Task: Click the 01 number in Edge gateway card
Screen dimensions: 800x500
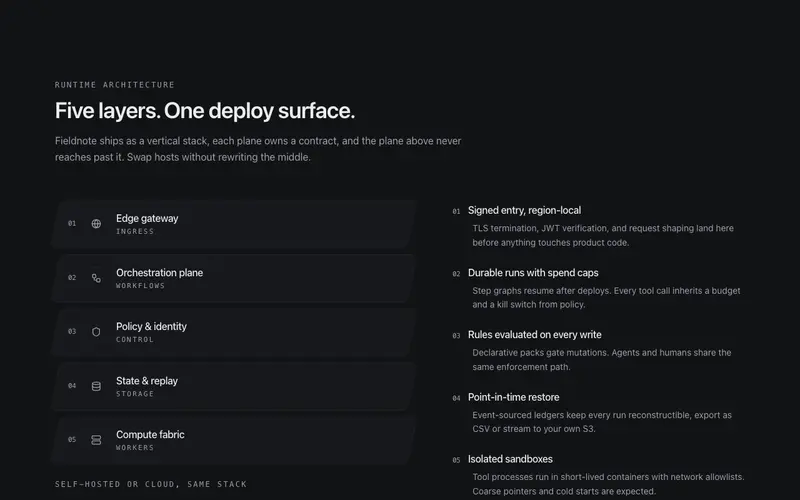Action: coord(72,223)
